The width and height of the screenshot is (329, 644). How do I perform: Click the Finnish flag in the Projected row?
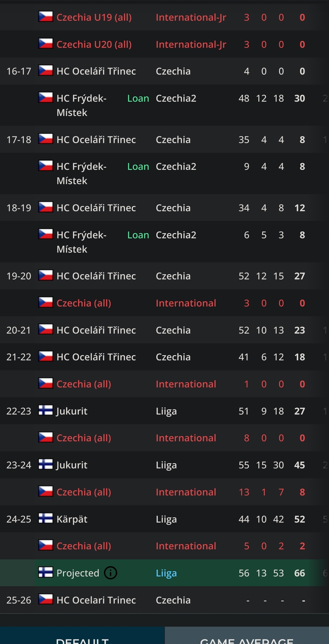tap(46, 572)
